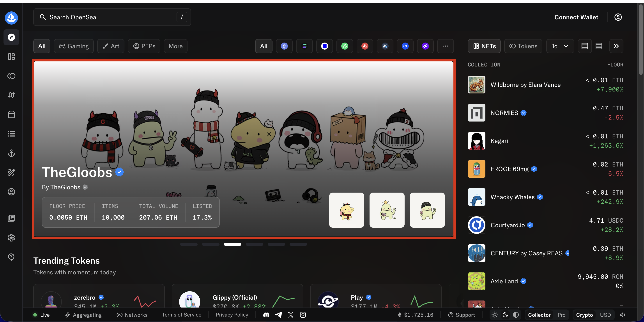Select Crypto currency display
Viewport: 644px width, 322px height.
(584, 315)
